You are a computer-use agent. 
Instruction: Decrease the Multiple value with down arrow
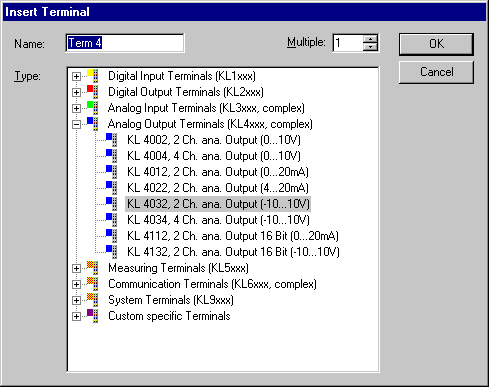(370, 47)
